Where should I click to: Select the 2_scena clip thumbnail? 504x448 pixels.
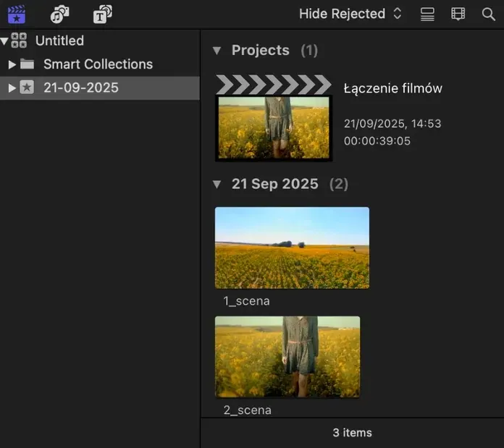[287, 357]
